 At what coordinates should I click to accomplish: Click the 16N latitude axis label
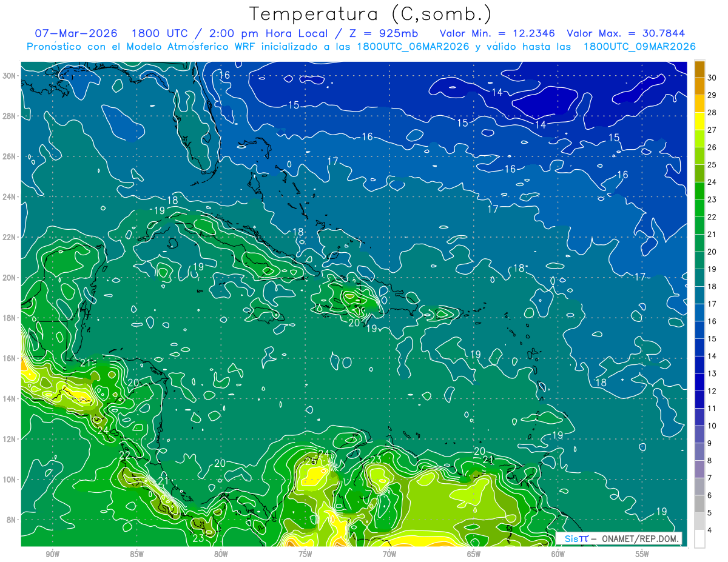tap(9, 358)
